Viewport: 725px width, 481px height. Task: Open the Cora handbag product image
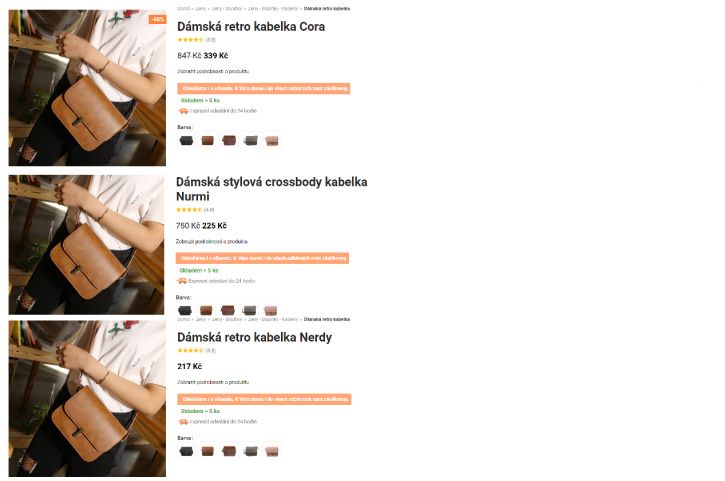tap(87, 88)
